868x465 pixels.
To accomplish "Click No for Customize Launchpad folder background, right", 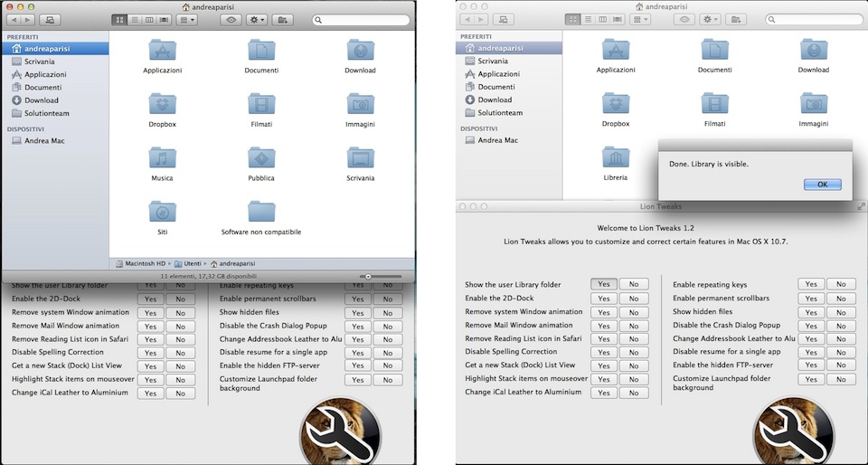I will pos(841,379).
